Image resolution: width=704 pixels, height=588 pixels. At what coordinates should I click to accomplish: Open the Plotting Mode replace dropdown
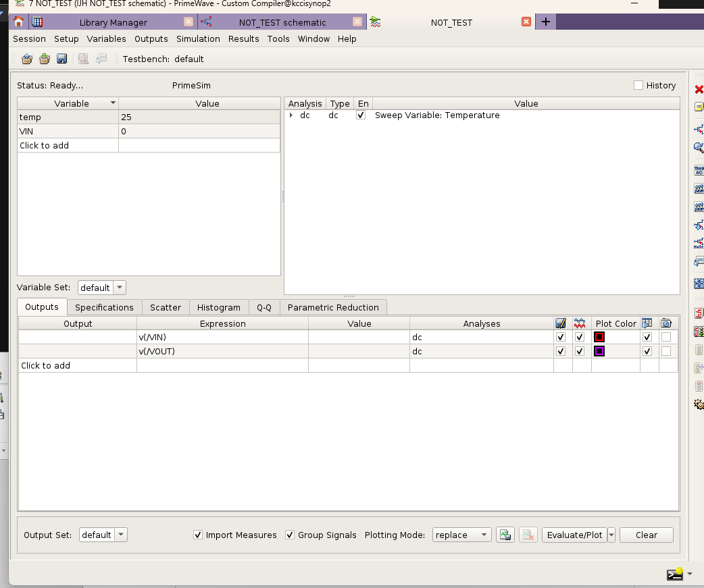461,535
